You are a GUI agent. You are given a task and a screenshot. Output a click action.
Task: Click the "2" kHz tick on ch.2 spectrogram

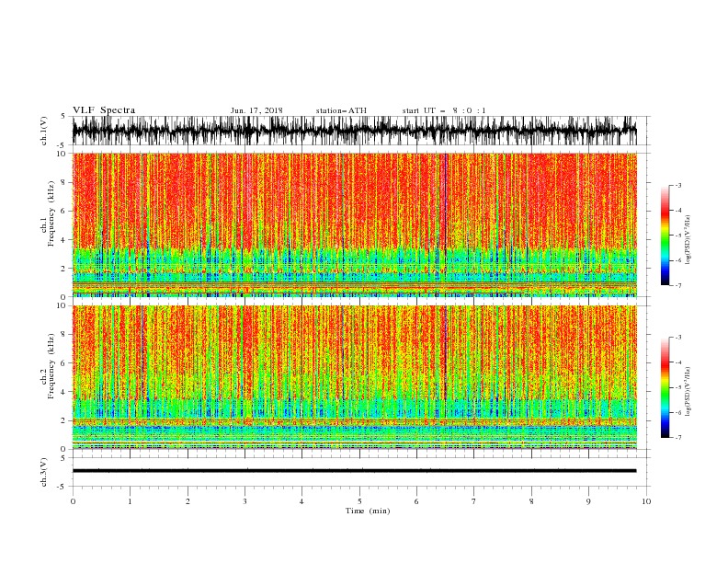[63, 420]
